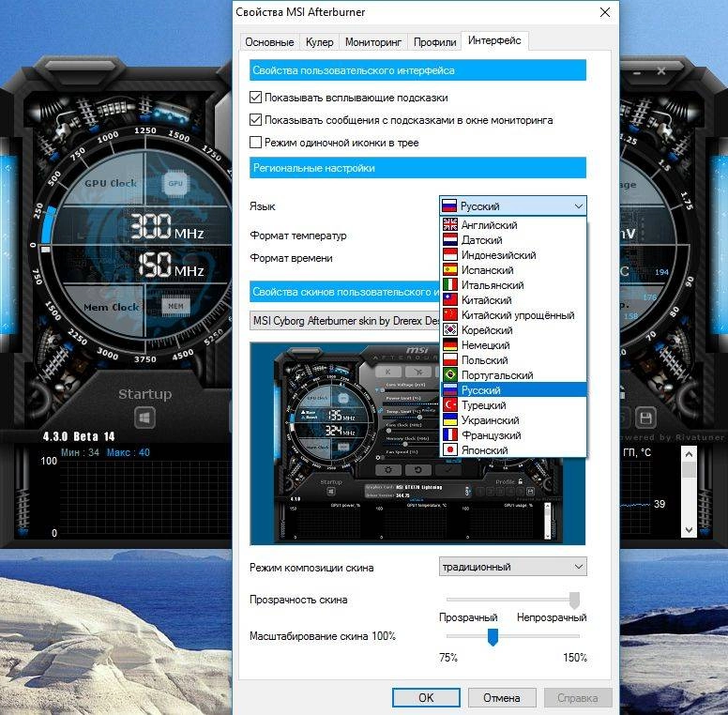Click the 4.3.0 Beta 14 version label
Screen dimensions: 728x715
pos(79,436)
